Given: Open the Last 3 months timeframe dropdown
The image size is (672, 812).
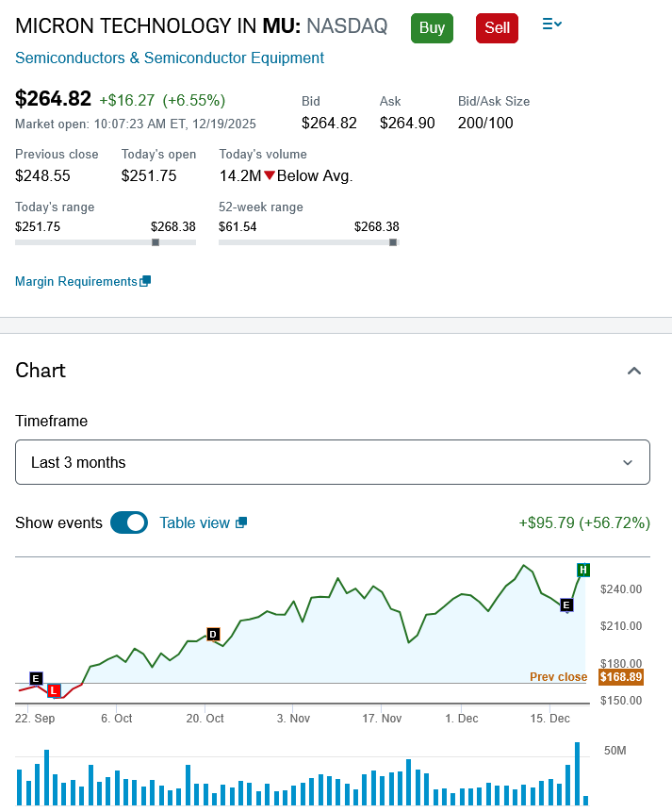Looking at the screenshot, I should (x=333, y=462).
